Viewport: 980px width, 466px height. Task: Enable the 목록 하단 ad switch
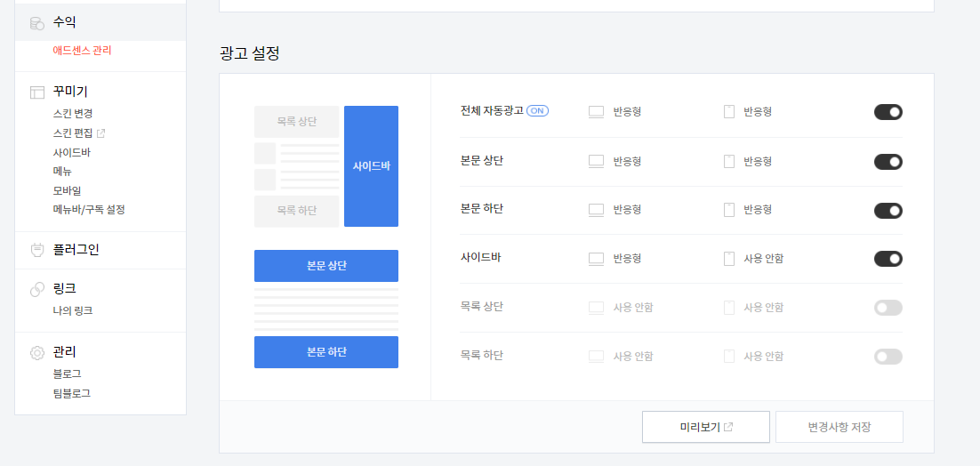coord(888,357)
